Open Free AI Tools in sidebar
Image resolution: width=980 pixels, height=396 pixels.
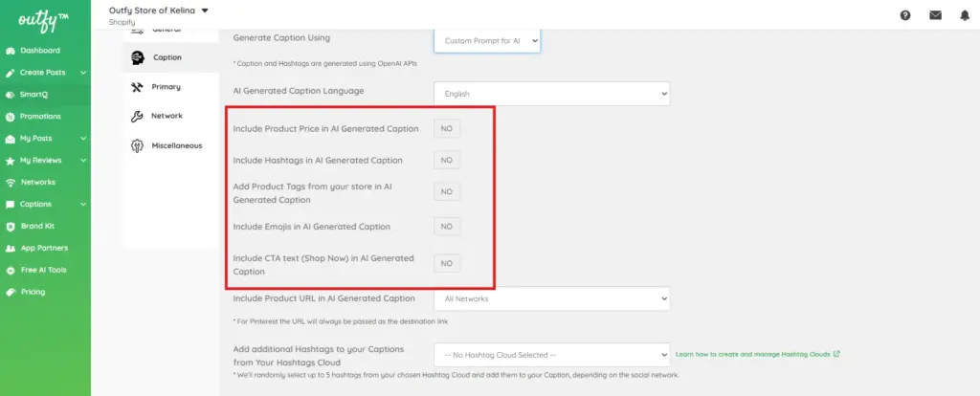pyautogui.click(x=45, y=270)
